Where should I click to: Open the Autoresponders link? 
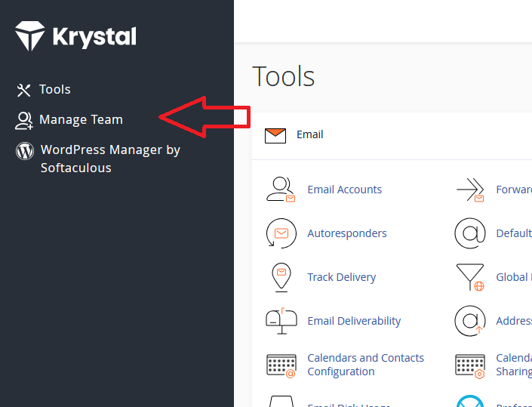pyautogui.click(x=347, y=233)
